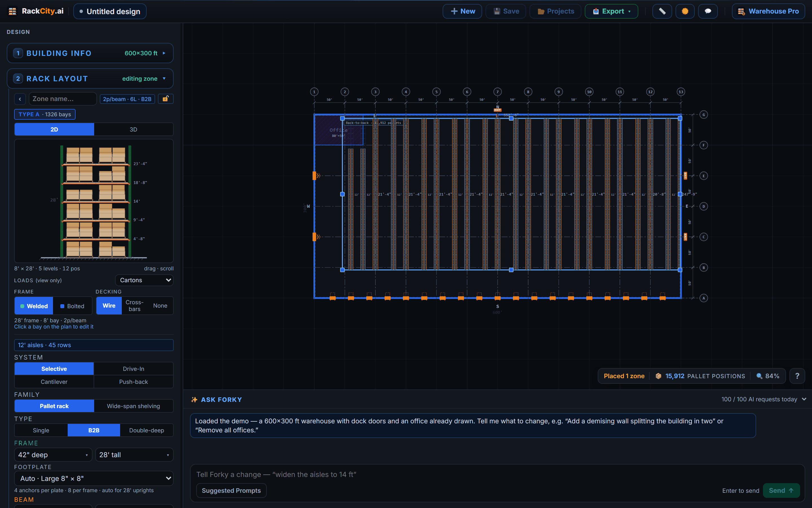Click the lower west wall door marker
Screen dimensions: 812x508
click(314, 237)
